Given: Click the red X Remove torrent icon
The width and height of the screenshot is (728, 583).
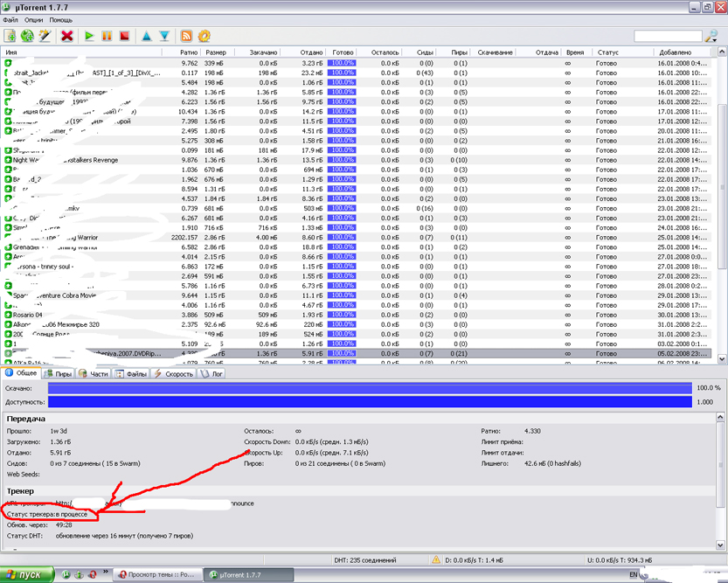Looking at the screenshot, I should coord(67,36).
